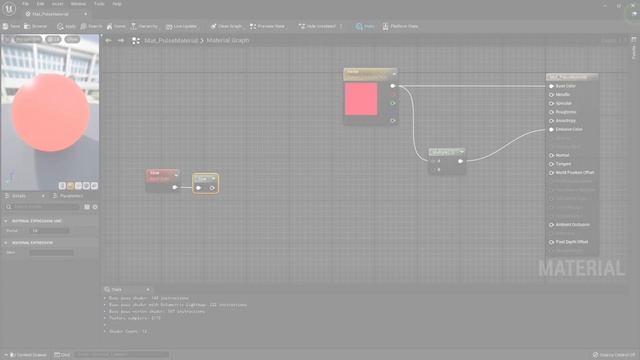
Task: Click Material Graph breadcrumb entry
Action: click(227, 40)
